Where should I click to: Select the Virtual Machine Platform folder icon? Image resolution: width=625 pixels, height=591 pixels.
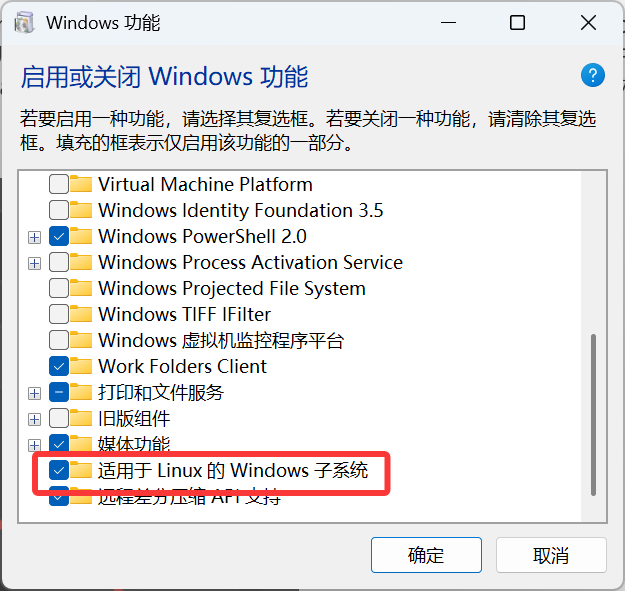click(x=81, y=184)
